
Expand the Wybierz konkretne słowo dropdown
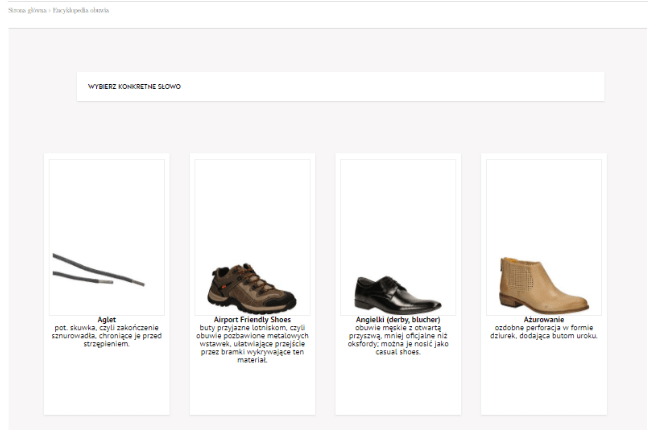[x=340, y=87]
